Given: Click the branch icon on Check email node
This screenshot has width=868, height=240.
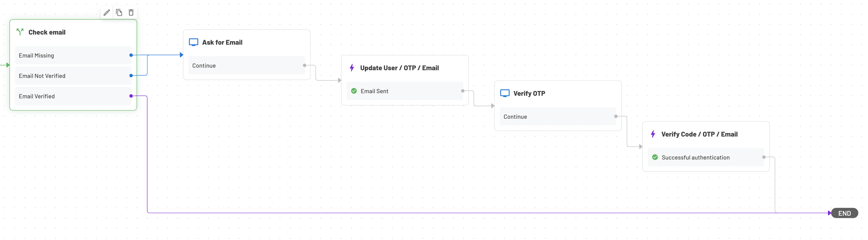Looking at the screenshot, I should tap(20, 32).
